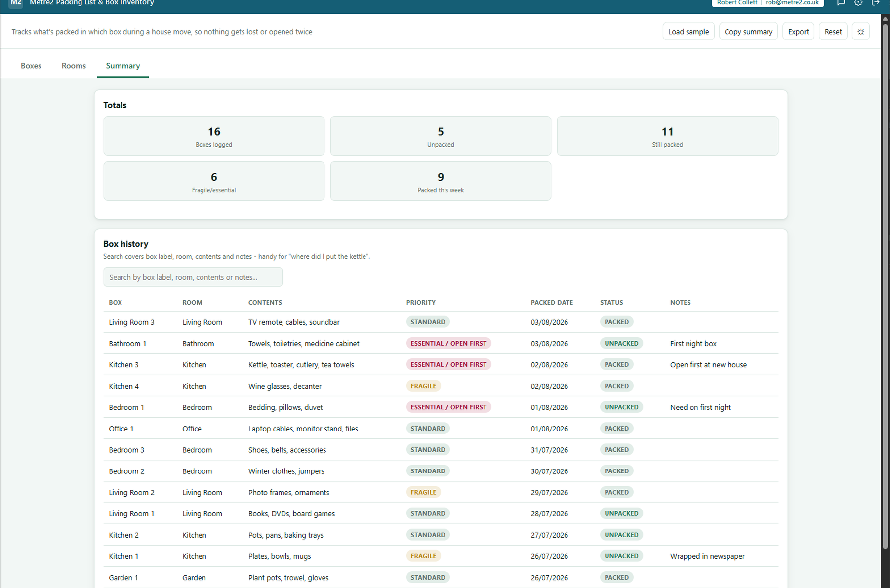Click the BOX column header
This screenshot has height=588, width=890.
(x=116, y=303)
